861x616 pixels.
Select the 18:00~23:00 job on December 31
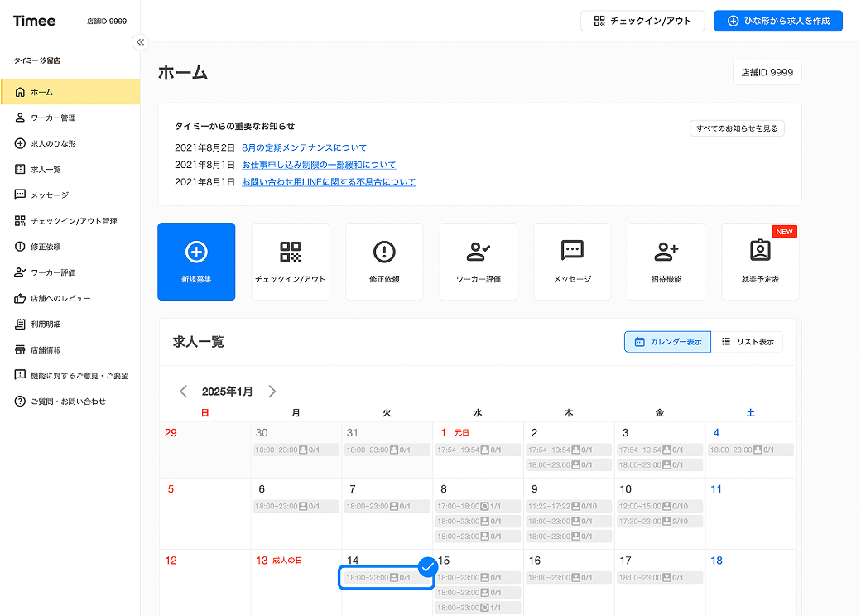(387, 450)
